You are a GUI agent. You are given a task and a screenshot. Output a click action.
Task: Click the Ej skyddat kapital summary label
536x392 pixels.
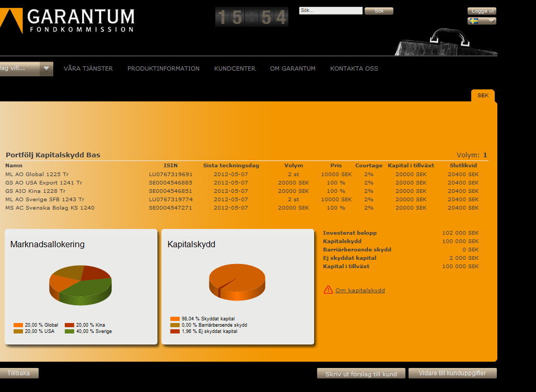(349, 258)
